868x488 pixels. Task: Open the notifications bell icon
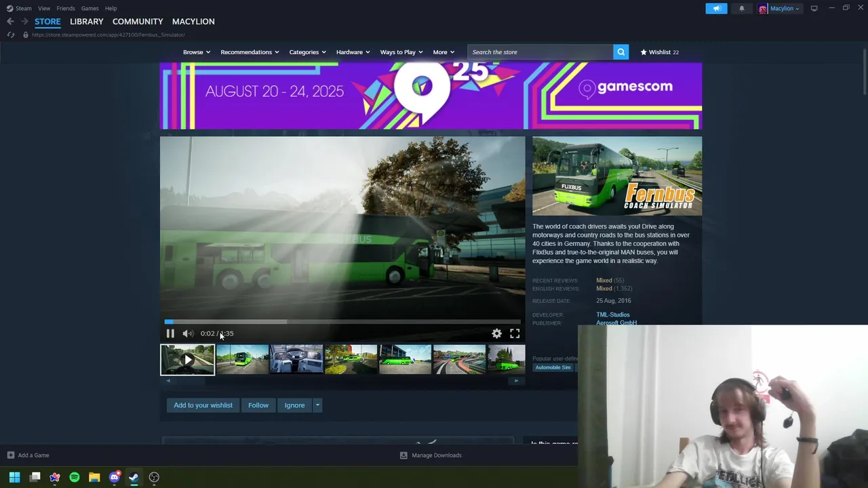tap(741, 8)
